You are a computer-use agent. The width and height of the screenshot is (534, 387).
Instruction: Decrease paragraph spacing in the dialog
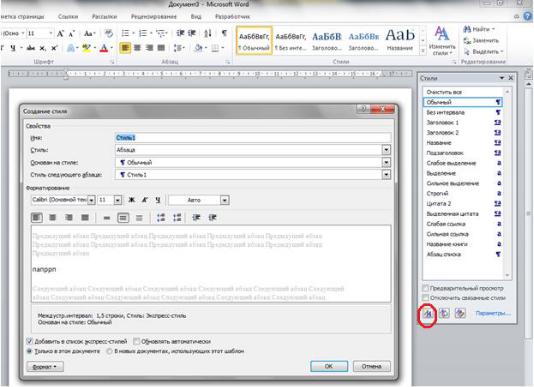177,217
